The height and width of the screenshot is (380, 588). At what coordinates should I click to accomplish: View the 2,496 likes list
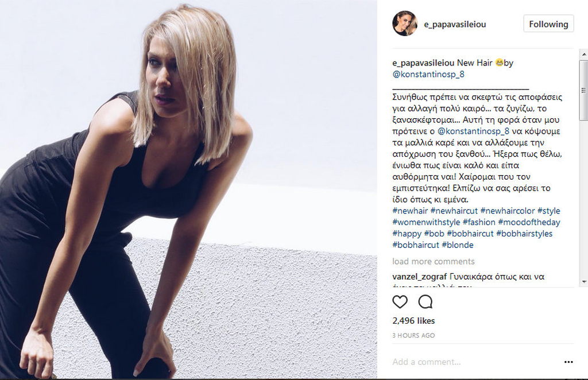point(413,321)
